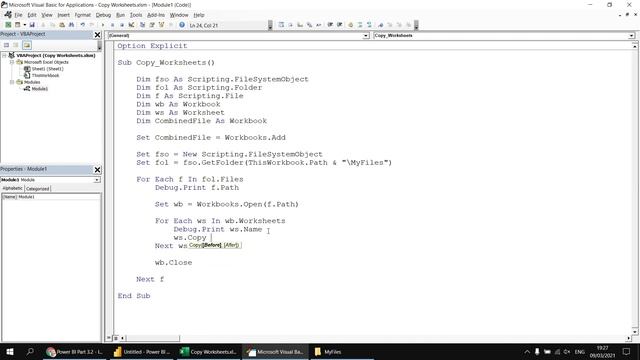This screenshot has height=360, width=640.
Task: Switch to the Alphabetic properties tab
Action: pos(12,188)
